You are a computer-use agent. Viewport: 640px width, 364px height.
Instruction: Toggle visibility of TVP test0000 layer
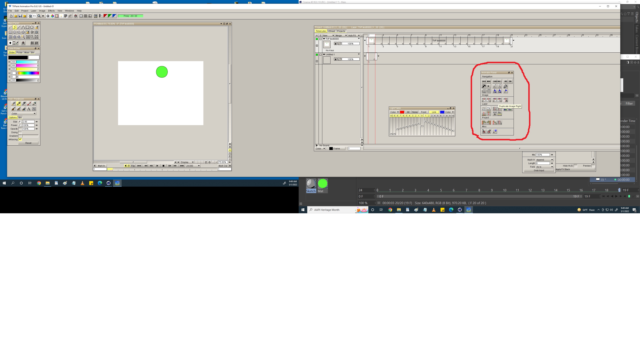click(317, 39)
